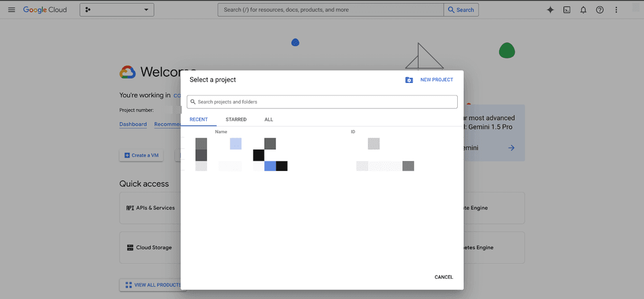Open the help question mark icon

[x=600, y=10]
